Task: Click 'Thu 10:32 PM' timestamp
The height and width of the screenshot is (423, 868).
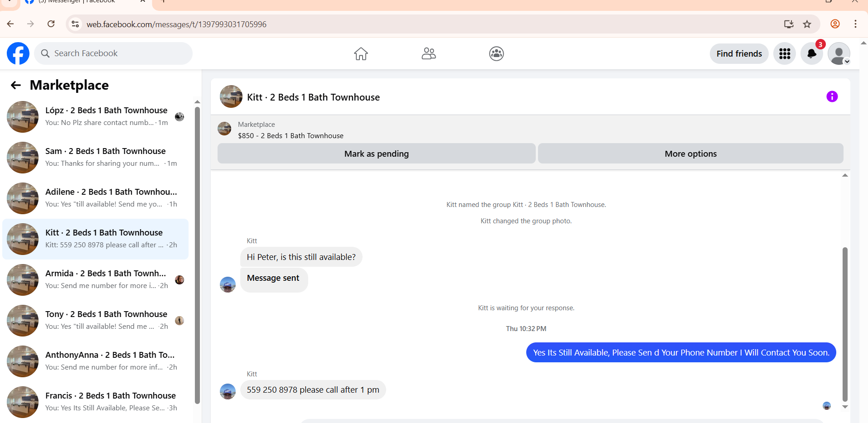Action: click(526, 329)
